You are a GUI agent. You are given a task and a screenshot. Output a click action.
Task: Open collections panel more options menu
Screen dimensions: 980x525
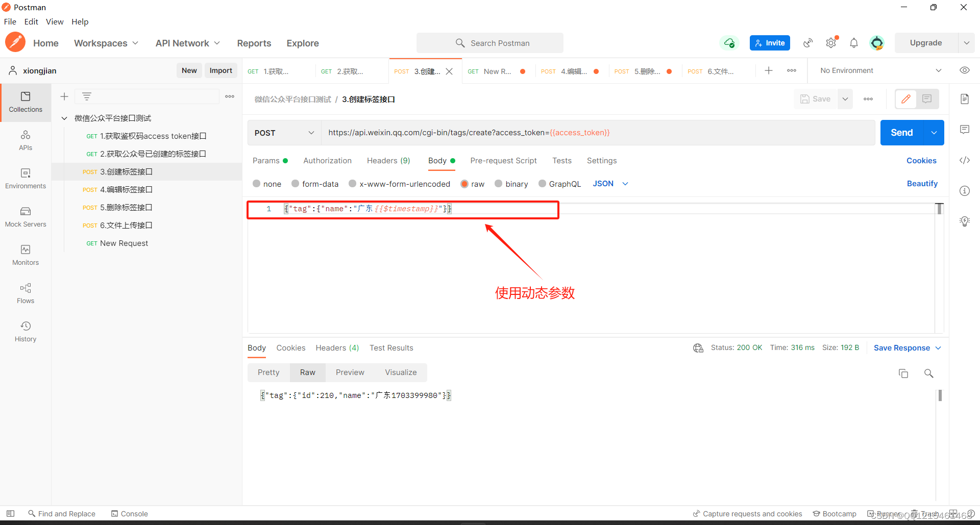230,96
